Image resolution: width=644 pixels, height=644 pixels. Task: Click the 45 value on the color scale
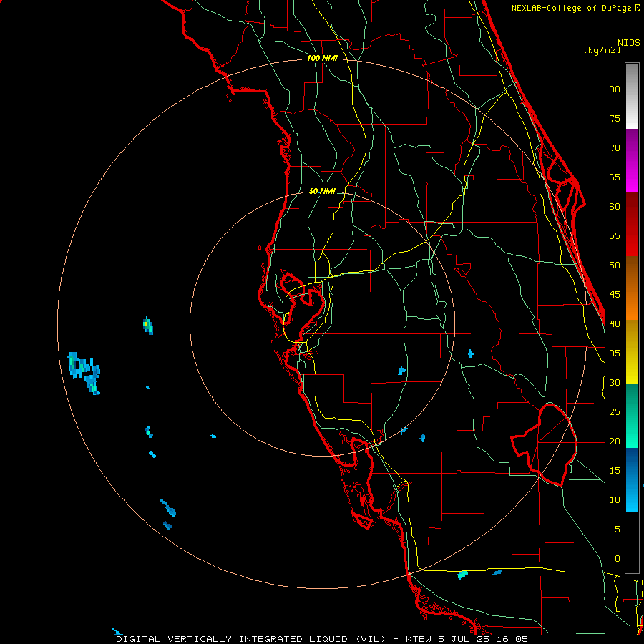tap(615, 295)
